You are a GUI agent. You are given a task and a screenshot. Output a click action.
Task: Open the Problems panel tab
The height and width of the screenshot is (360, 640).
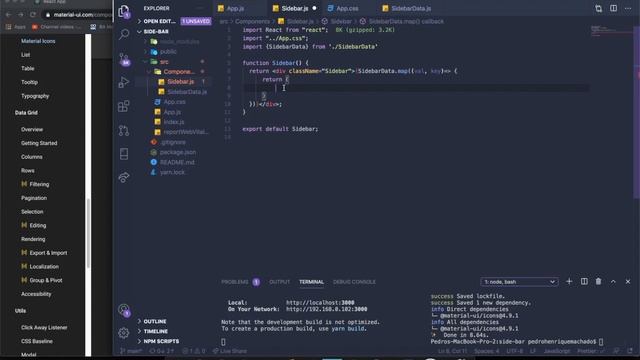240,282
